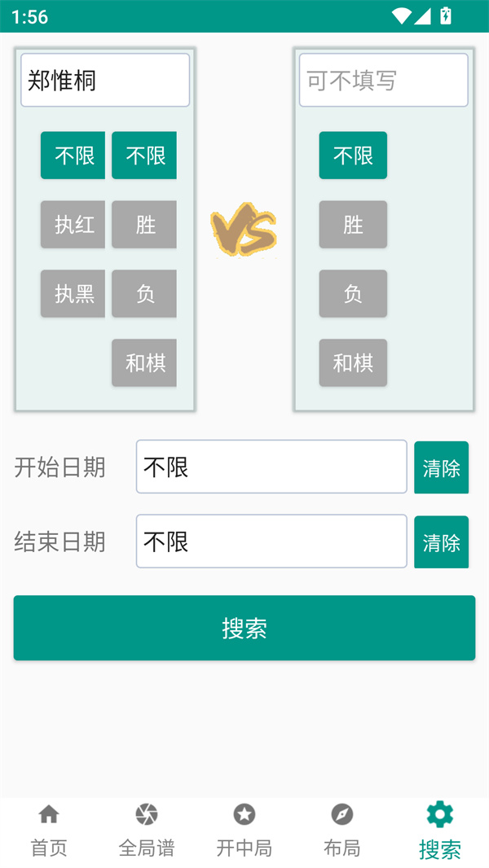Screen dimensions: 489x868
Task: Toggle 执红 for the left player
Action: pyautogui.click(x=73, y=225)
